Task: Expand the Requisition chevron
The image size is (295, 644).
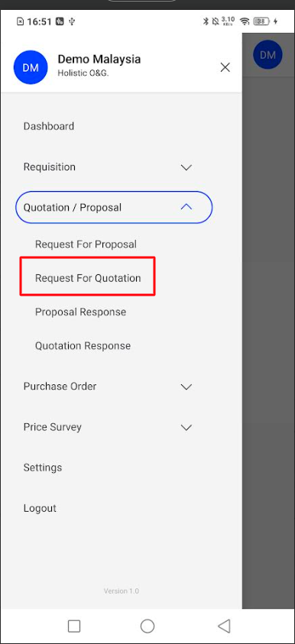Action: click(x=186, y=167)
